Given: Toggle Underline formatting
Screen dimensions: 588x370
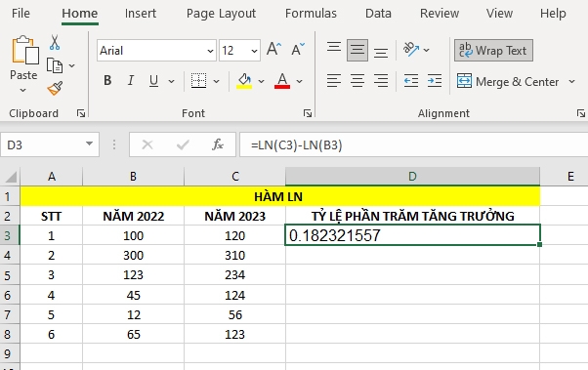Looking at the screenshot, I should click(x=153, y=81).
